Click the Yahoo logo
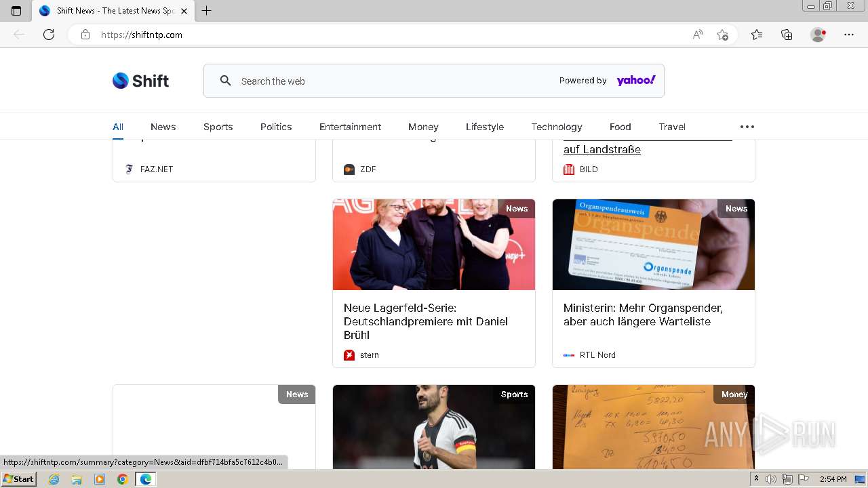This screenshot has height=488, width=868. [636, 81]
